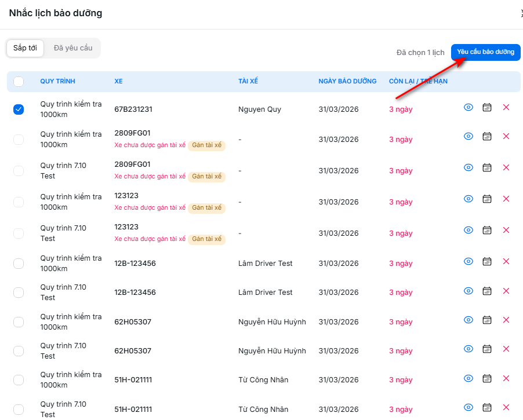Switch to the Đã yêu cầu tab

click(73, 48)
